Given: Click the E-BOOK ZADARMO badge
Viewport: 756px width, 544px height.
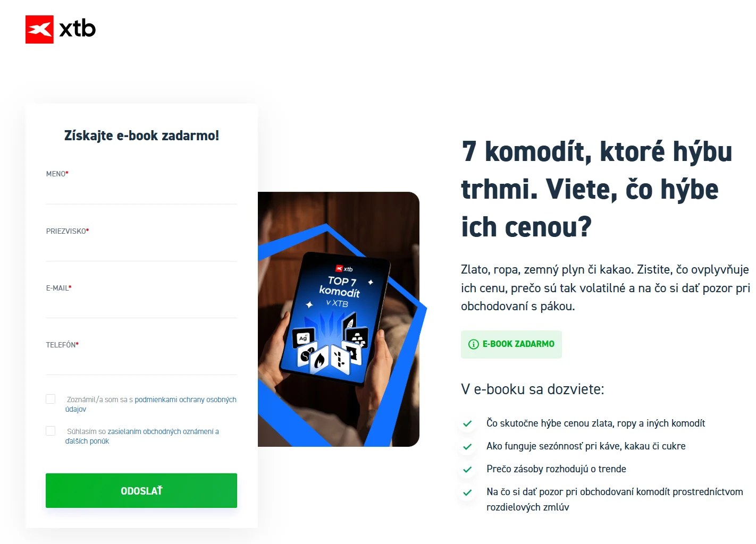Looking at the screenshot, I should tap(511, 344).
